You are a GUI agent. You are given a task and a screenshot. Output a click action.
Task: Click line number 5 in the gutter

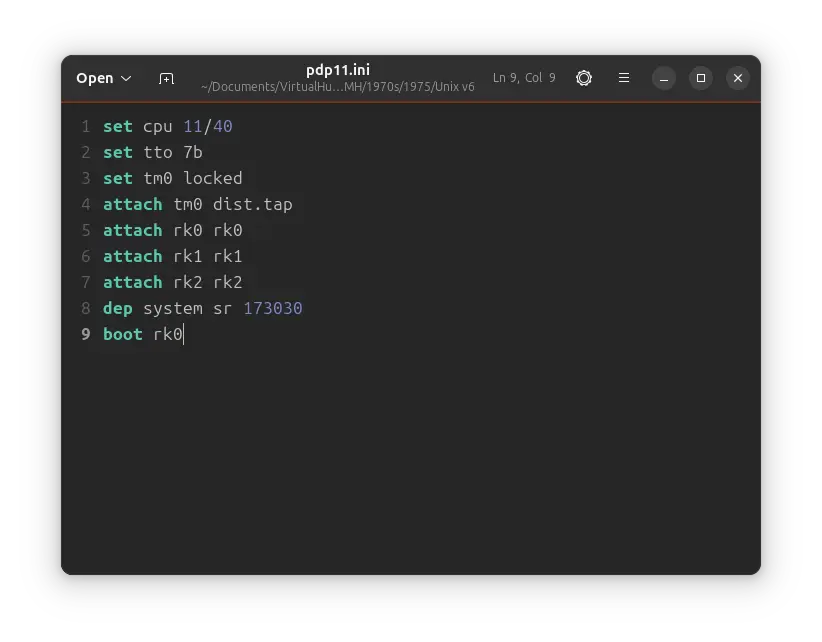coord(86,230)
